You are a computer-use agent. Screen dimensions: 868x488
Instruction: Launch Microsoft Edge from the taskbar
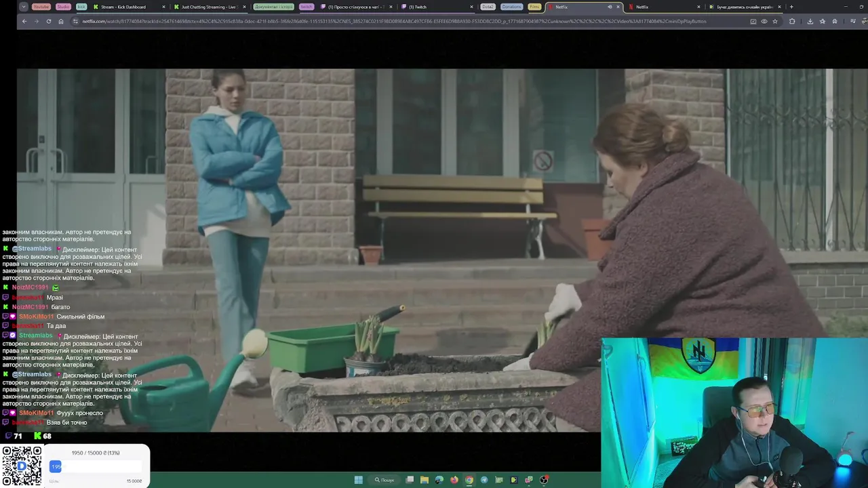[x=439, y=480]
